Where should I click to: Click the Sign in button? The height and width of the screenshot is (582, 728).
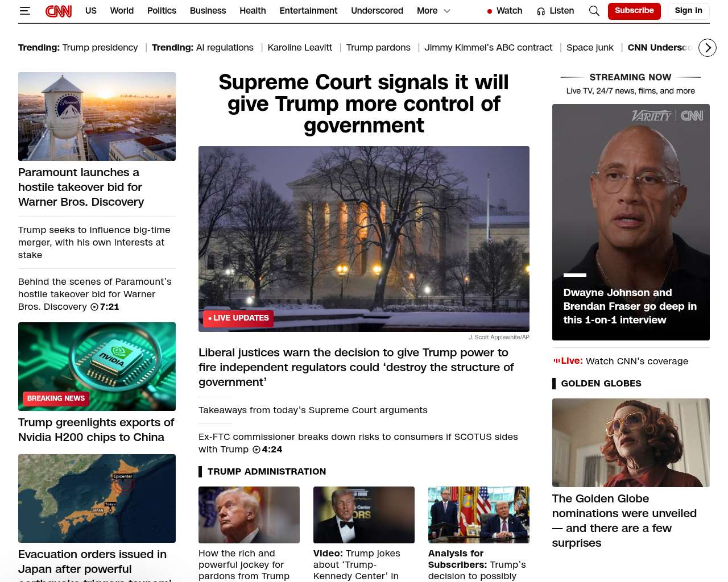688,11
